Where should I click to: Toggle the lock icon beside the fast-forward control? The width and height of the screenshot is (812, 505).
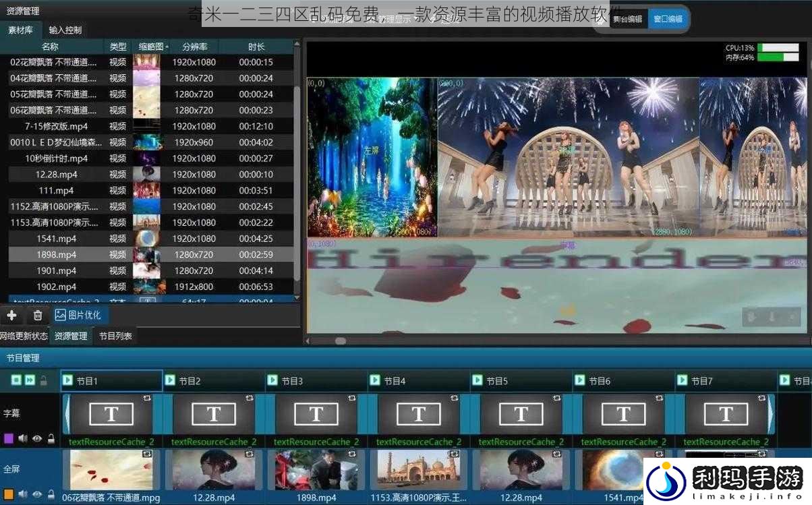(44, 381)
